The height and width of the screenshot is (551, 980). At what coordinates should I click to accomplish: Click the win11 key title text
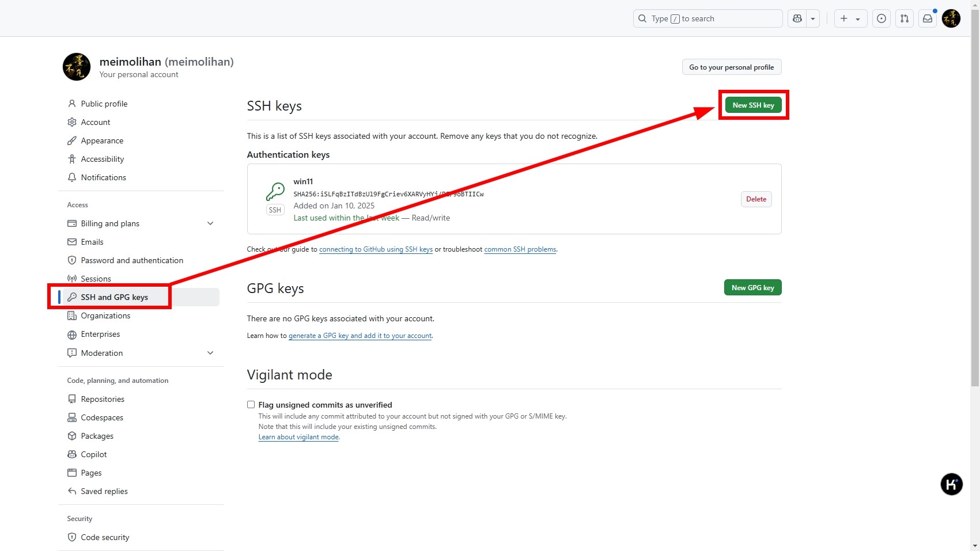303,181
